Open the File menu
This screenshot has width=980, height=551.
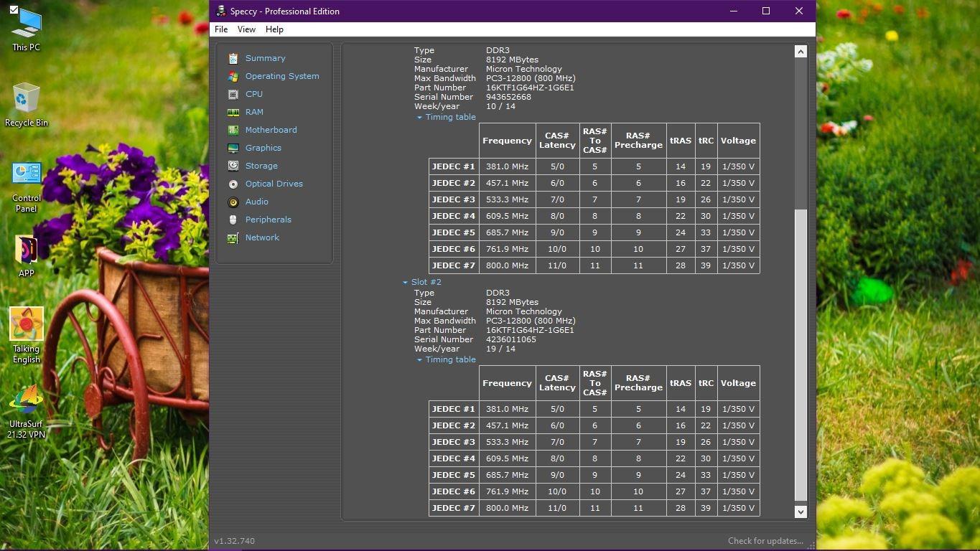click(x=221, y=29)
